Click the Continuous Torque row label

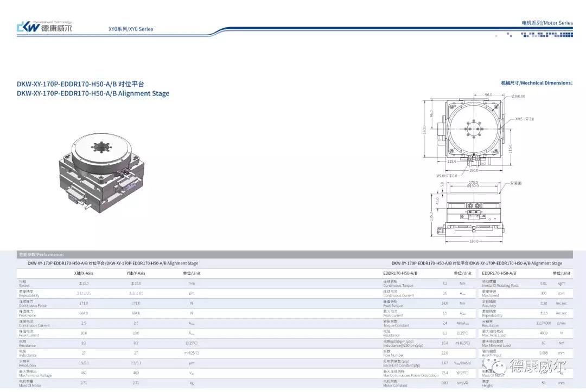pyautogui.click(x=398, y=284)
